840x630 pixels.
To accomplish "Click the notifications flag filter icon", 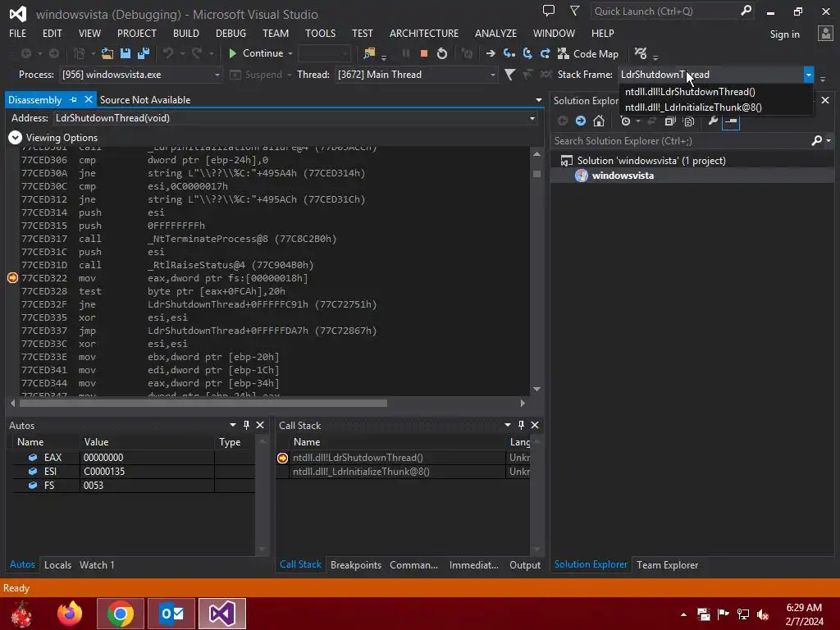I will [574, 11].
